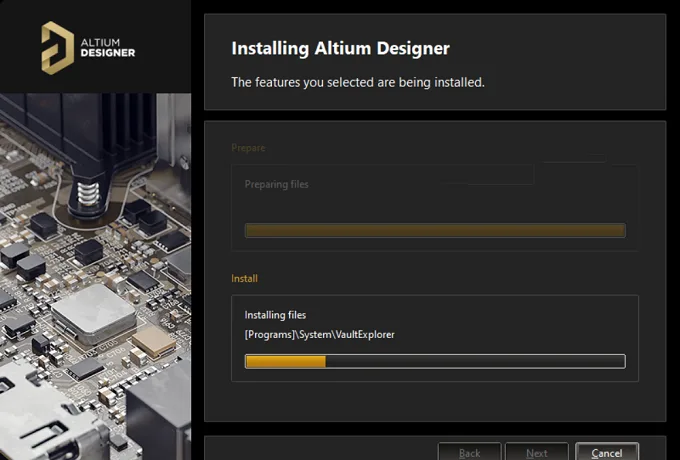Click the Preparing files progress bar
The image size is (680, 460).
[435, 230]
